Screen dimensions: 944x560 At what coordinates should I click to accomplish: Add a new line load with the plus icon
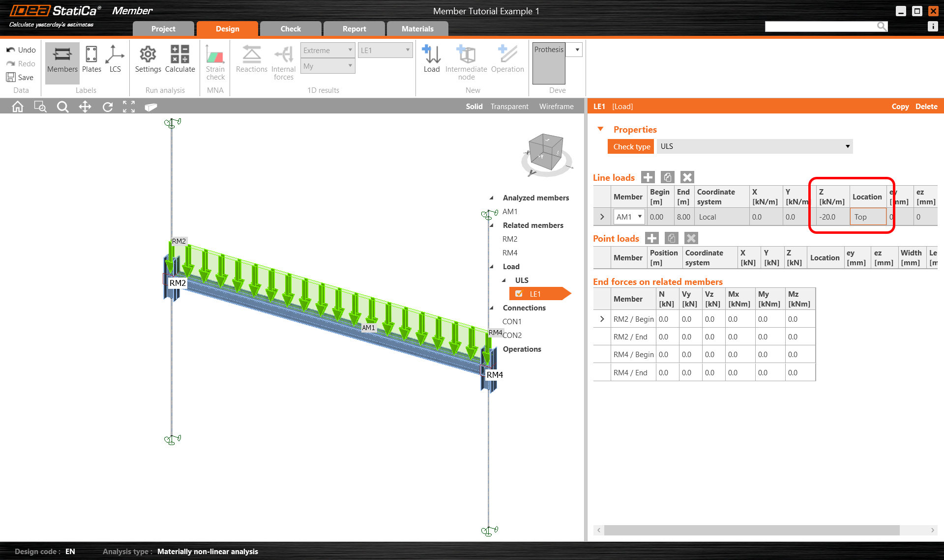point(648,177)
